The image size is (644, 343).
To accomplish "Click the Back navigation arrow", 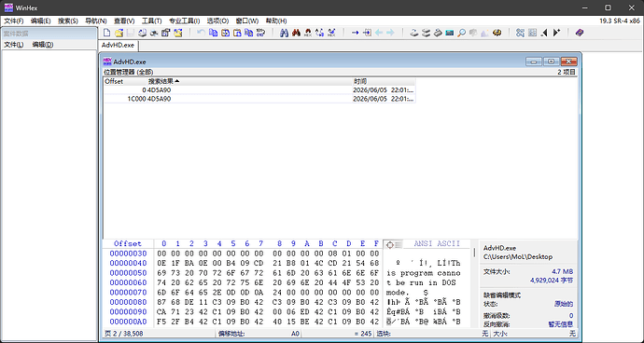I will tap(379, 33).
